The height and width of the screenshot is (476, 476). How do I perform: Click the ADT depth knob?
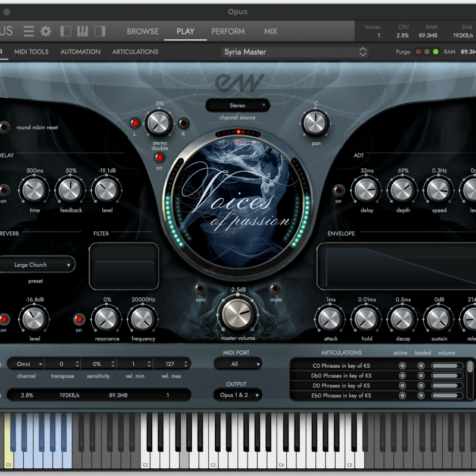click(x=403, y=190)
